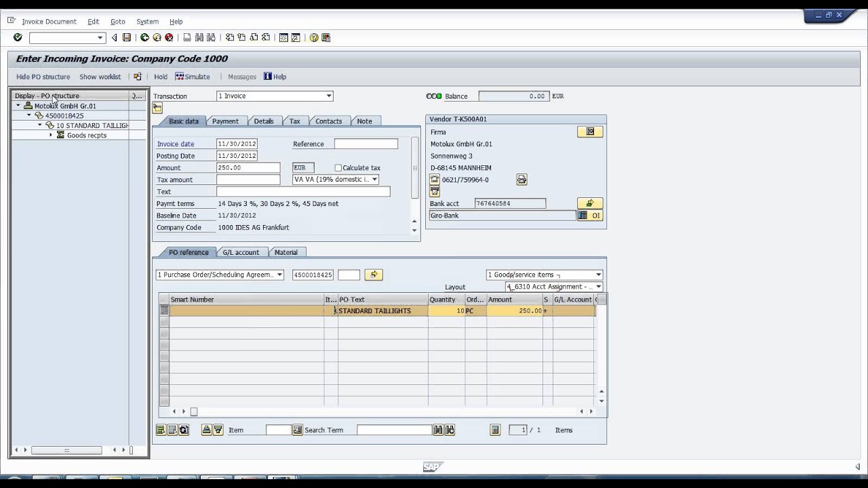Click the binoculars find icon near Search Term
Screen dimensions: 868x488
438,430
